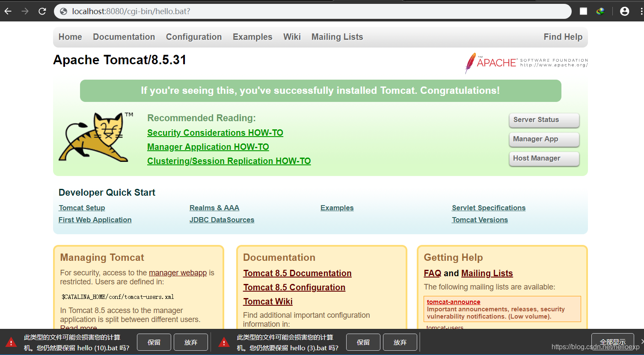Click Find Help in navigation bar

pos(563,37)
